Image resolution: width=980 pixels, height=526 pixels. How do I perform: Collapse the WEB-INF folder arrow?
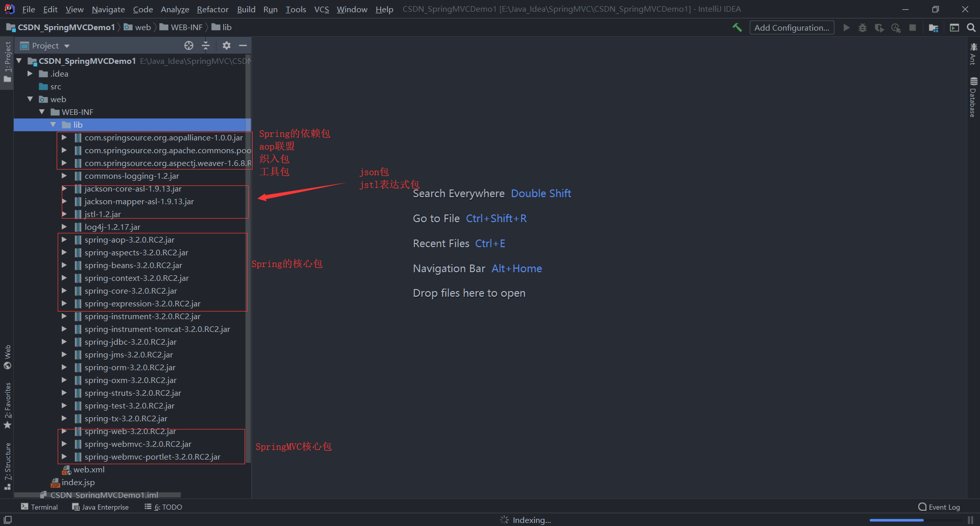click(x=42, y=112)
